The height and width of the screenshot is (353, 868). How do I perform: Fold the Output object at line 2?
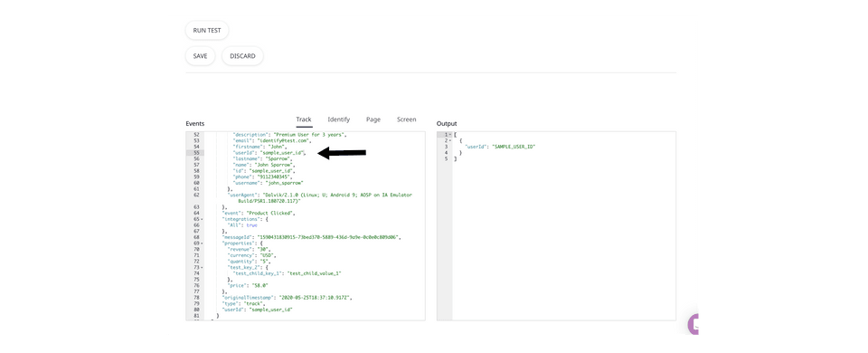click(450, 141)
